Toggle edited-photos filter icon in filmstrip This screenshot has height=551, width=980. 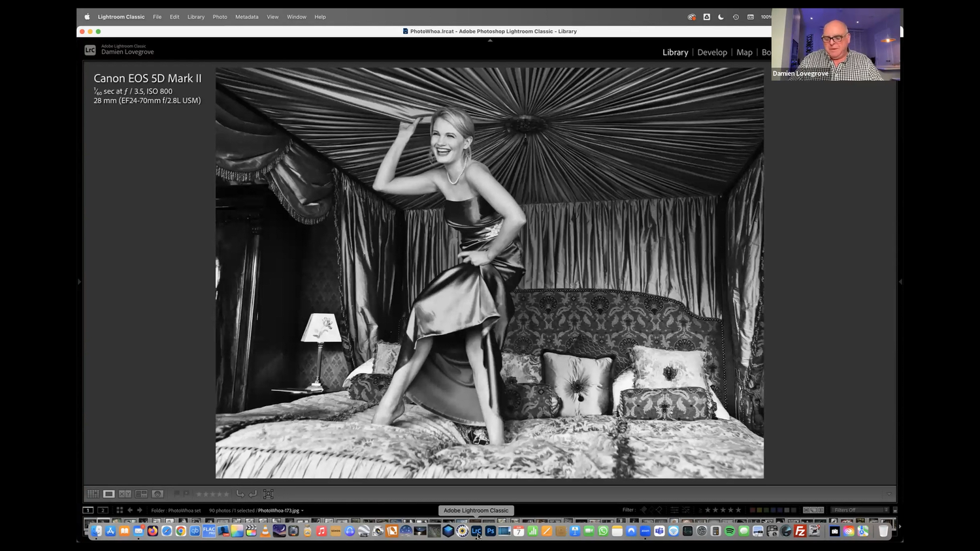674,510
